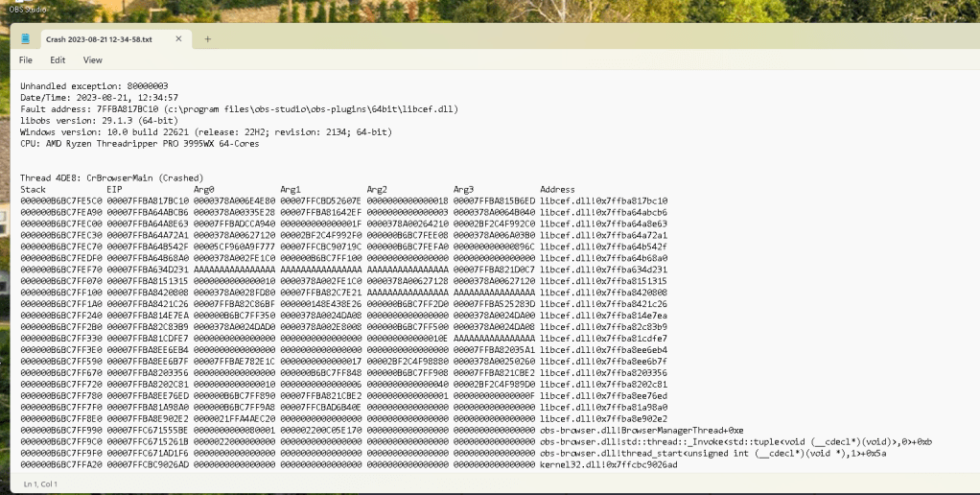Click the 'libobs version: 29.1.3 (64-bit)' line
Viewport: 980px width, 495px height.
[x=100, y=121]
